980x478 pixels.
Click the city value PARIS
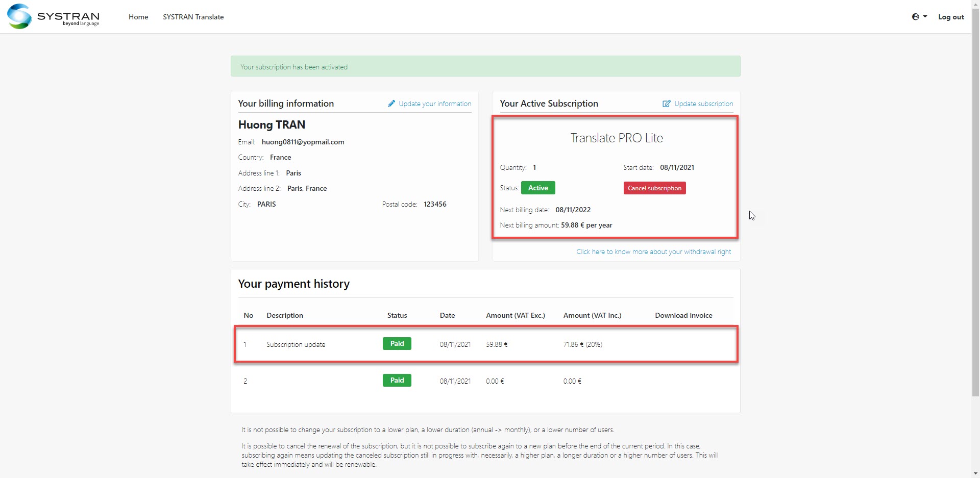[x=266, y=204]
